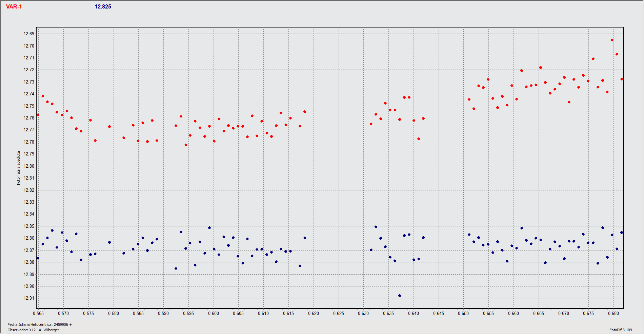
Task: Click the 0.600 tick on X-axis
Action: tap(214, 313)
